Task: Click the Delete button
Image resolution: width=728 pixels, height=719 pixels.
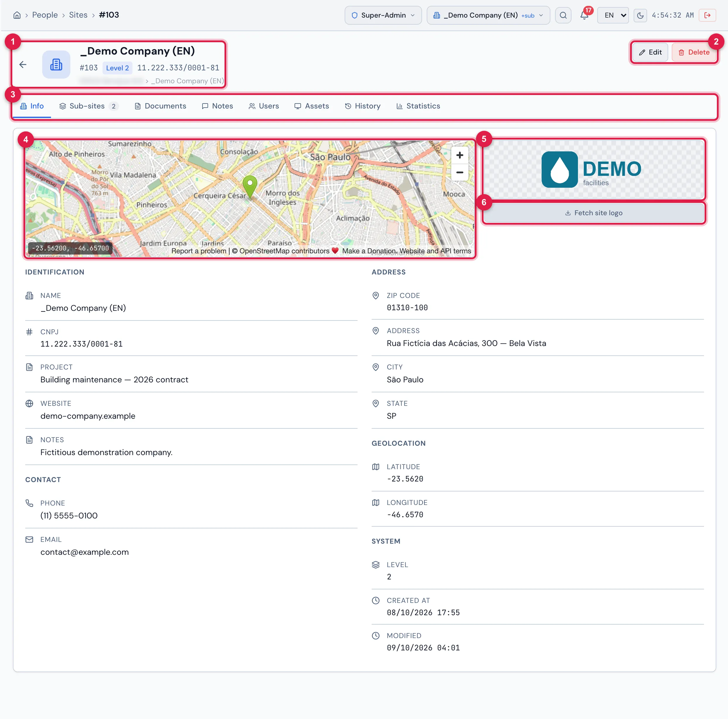Action: point(694,52)
